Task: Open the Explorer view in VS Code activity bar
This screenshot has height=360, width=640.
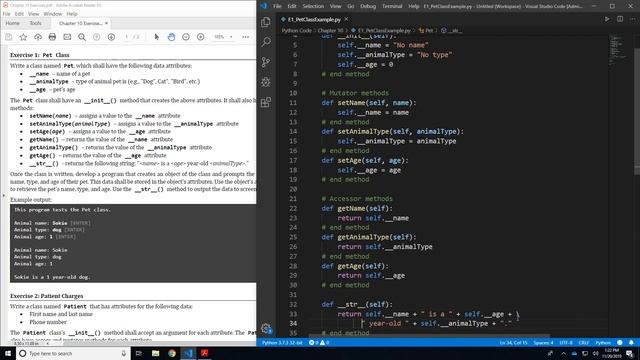Action: (x=266, y=22)
